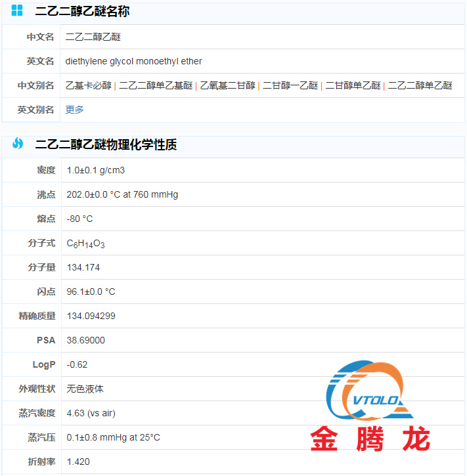Click the exact mass value 134.094299
Viewport: 467px width, 476px height.
click(x=91, y=316)
